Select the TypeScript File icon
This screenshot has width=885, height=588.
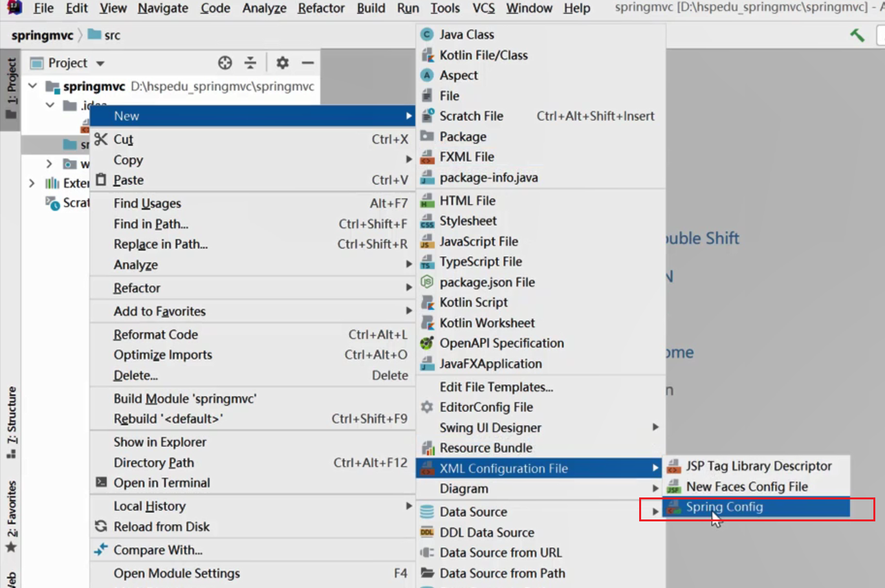click(427, 261)
